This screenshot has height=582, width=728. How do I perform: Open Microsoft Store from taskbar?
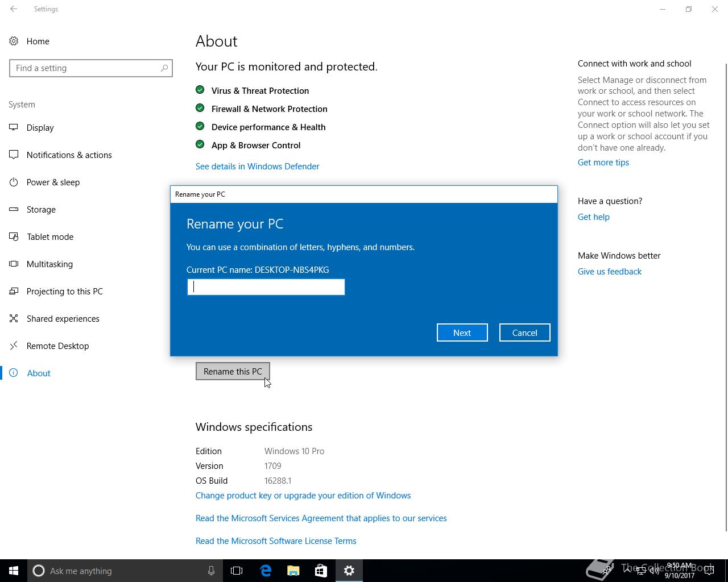point(321,571)
